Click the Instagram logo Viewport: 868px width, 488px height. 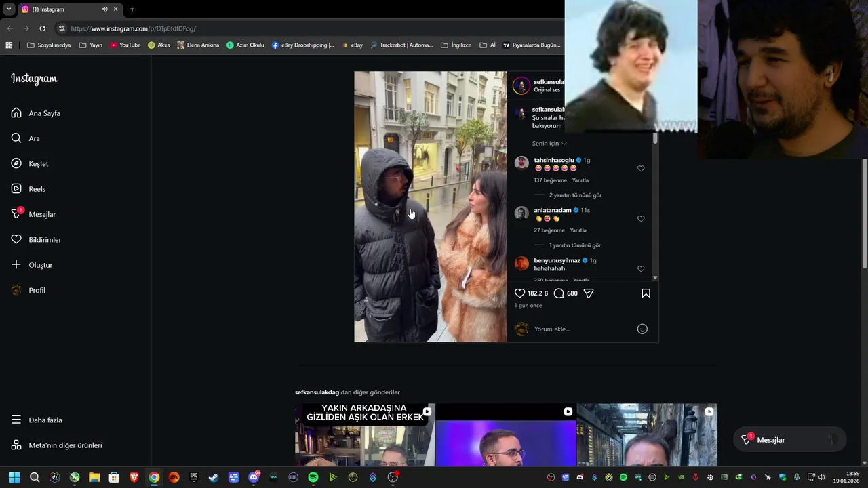34,79
